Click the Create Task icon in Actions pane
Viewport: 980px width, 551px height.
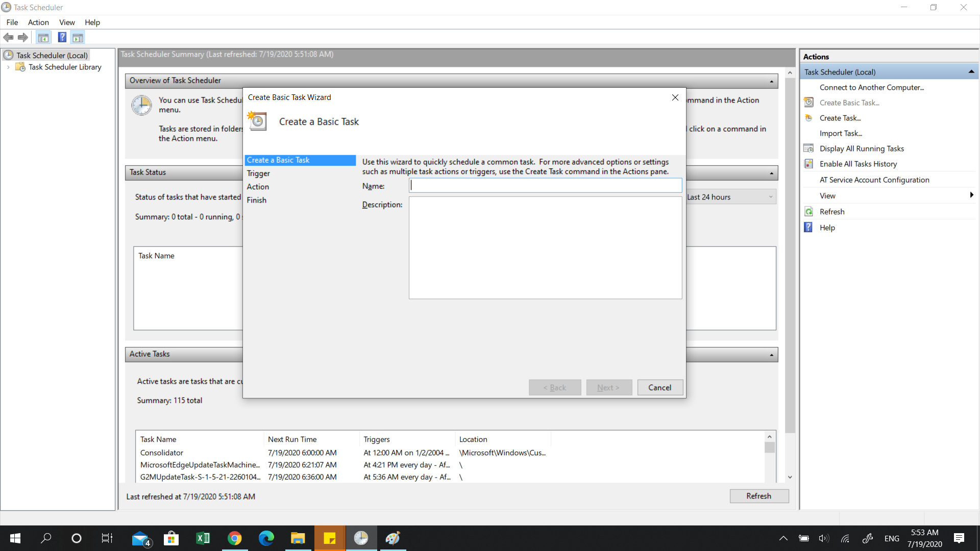click(808, 118)
